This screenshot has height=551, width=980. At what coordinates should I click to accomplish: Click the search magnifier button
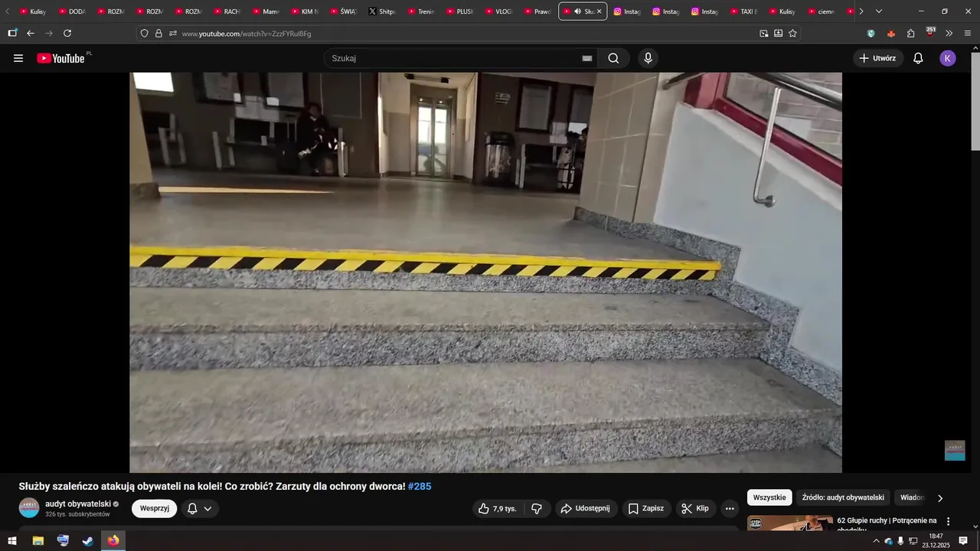[x=613, y=58]
